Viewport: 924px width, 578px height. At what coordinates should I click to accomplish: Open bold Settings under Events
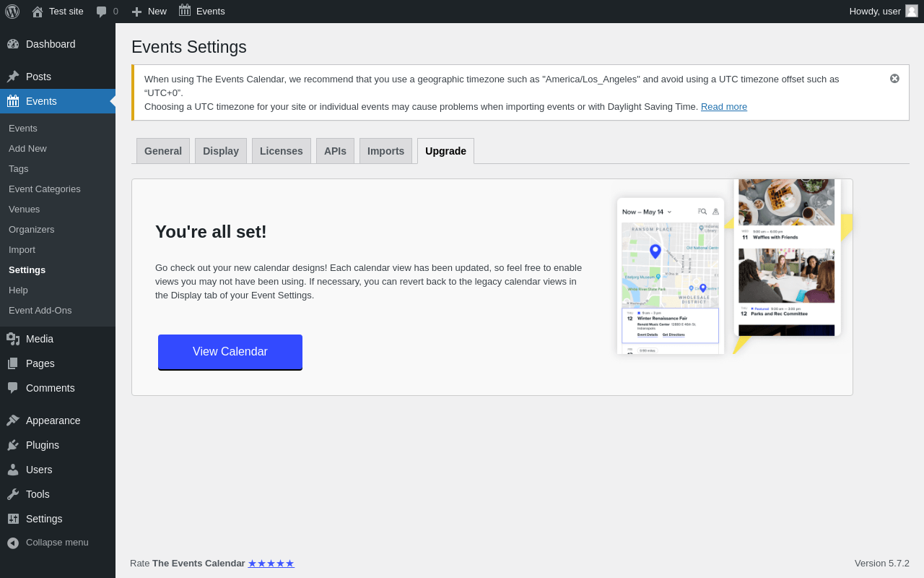tap(27, 269)
